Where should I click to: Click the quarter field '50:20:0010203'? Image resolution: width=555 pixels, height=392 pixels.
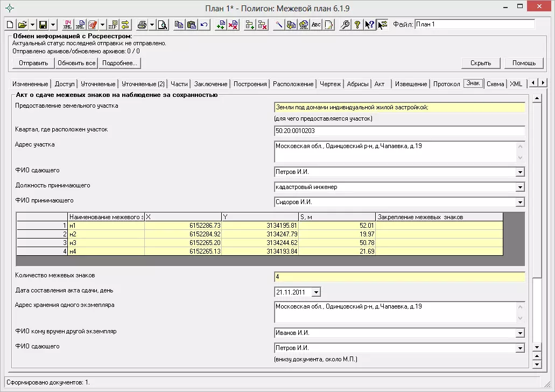tap(399, 131)
